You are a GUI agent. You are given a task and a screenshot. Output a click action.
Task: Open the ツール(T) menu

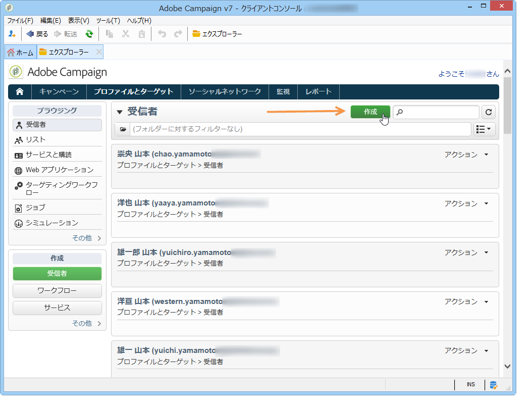[108, 20]
